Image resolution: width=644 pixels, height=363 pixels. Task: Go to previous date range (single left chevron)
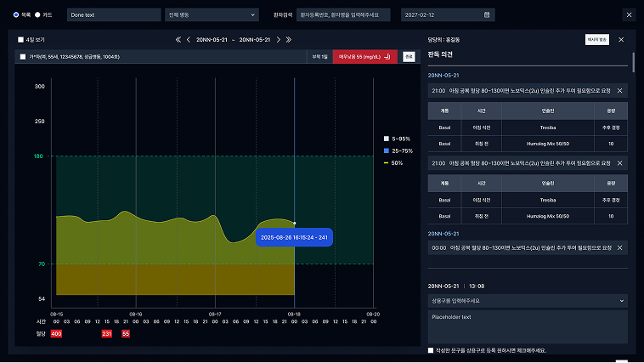click(189, 39)
